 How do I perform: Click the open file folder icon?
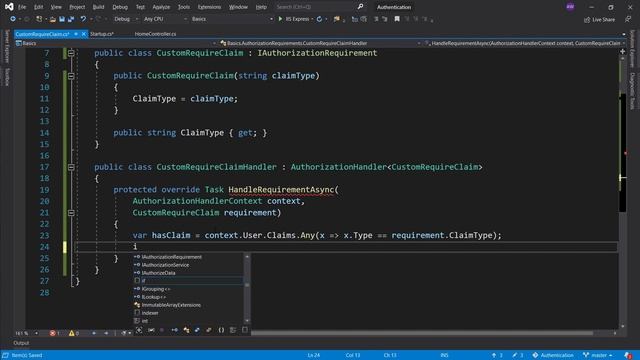click(53, 19)
